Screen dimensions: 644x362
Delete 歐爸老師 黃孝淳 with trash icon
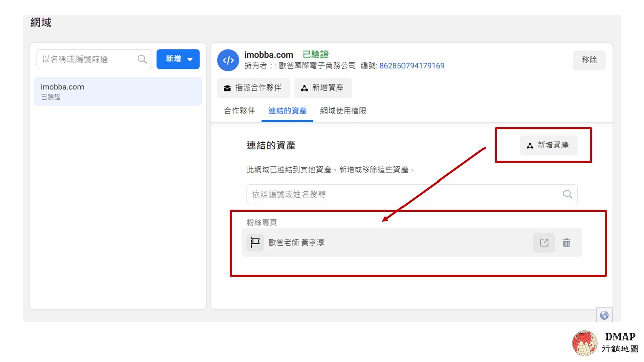(567, 243)
